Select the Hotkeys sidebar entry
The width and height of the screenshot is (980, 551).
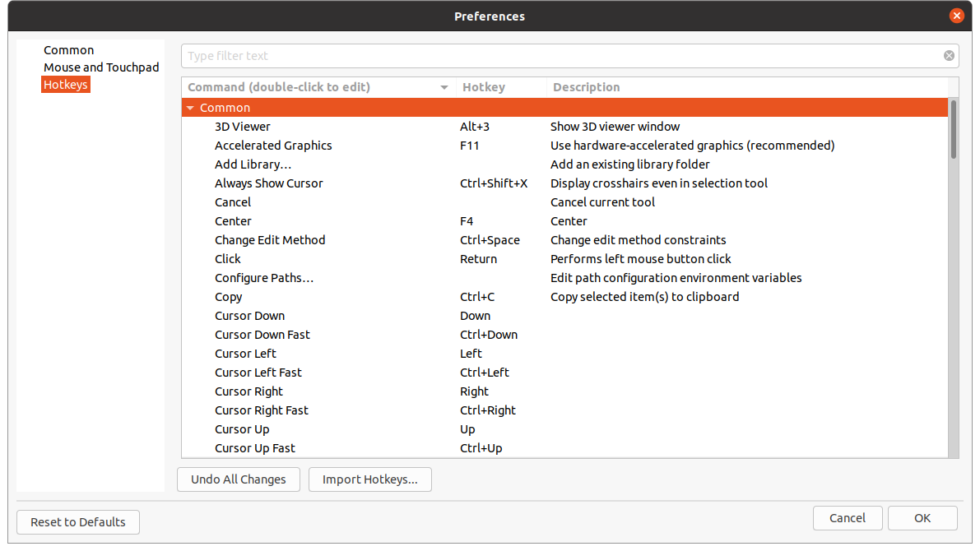tap(65, 84)
